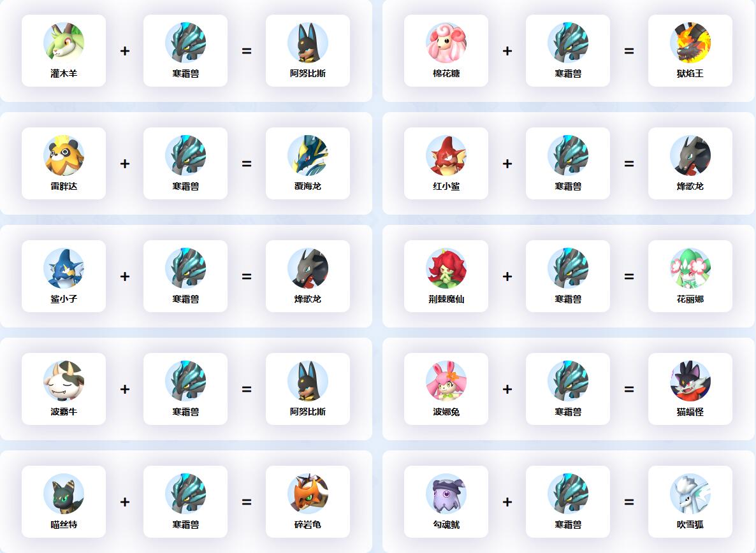Open the 猫蝠怪 result icon
This screenshot has height=553, width=756.
(690, 380)
